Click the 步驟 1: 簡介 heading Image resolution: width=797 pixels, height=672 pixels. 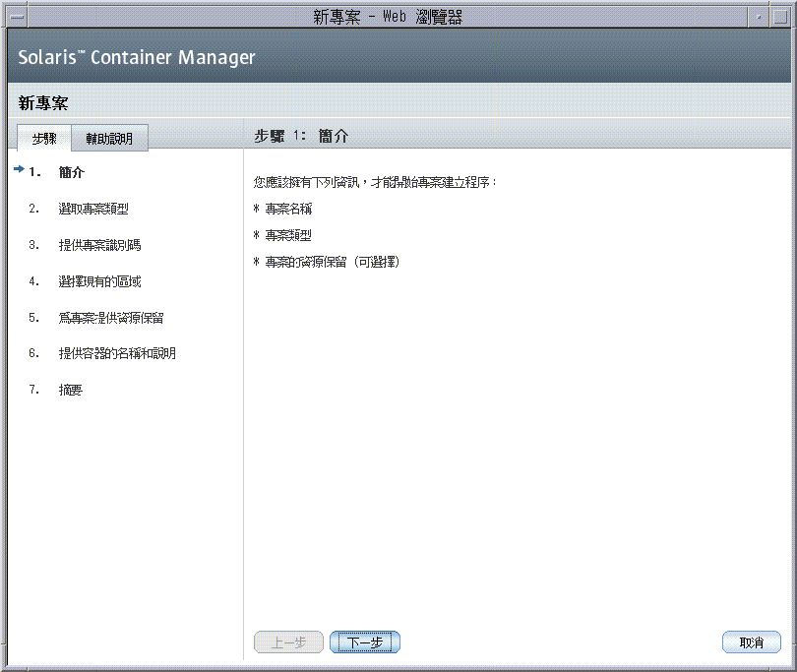[301, 136]
